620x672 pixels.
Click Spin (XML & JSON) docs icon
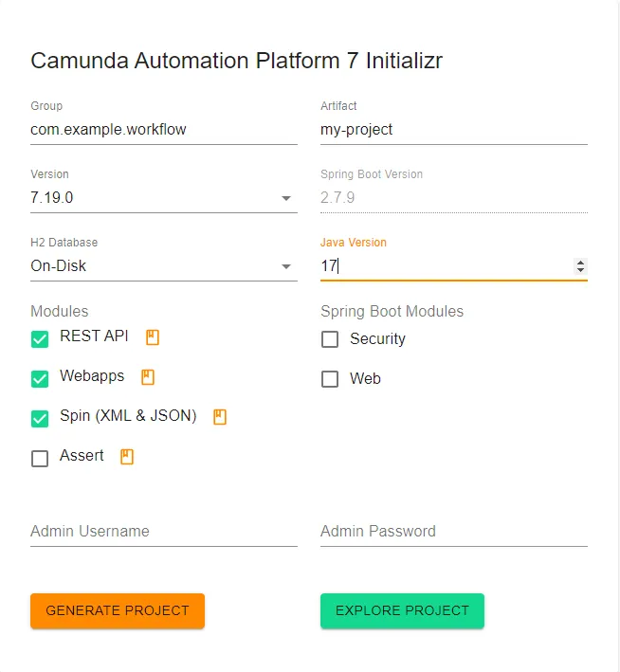[220, 416]
